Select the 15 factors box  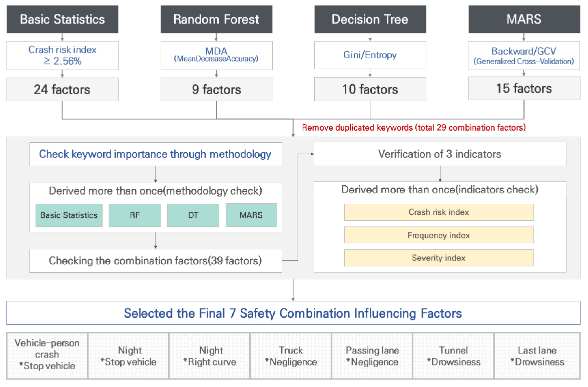click(524, 89)
